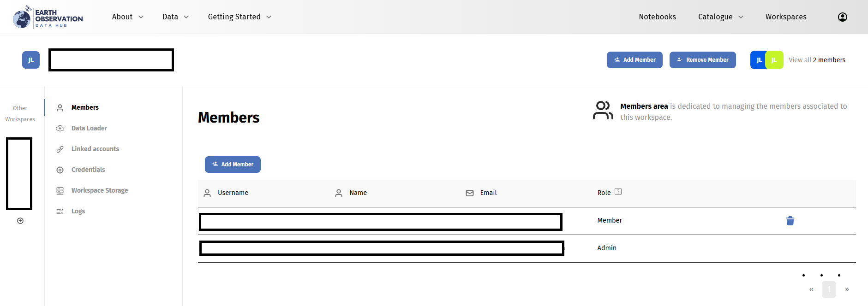Expand the Catalogue dropdown menu

[x=720, y=17]
